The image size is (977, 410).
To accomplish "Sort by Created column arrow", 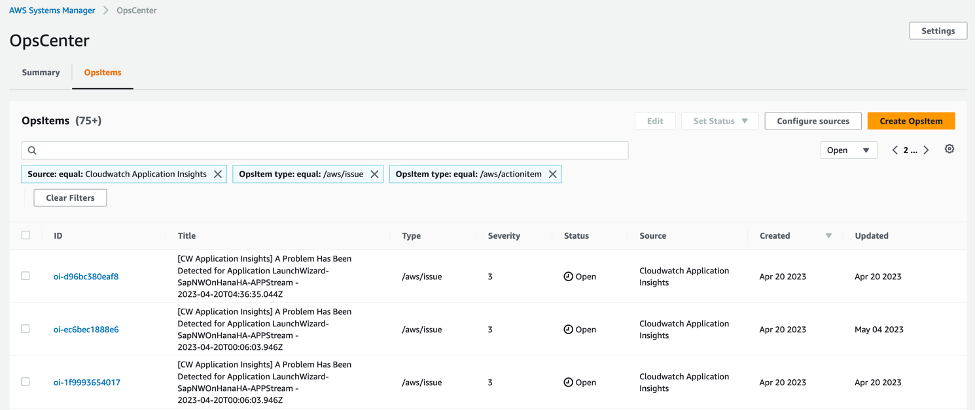I will pos(828,236).
